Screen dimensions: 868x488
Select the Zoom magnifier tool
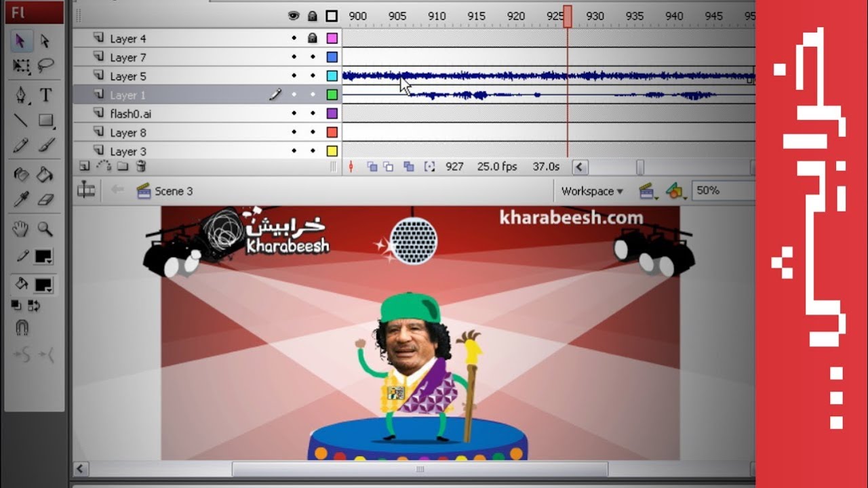point(45,229)
